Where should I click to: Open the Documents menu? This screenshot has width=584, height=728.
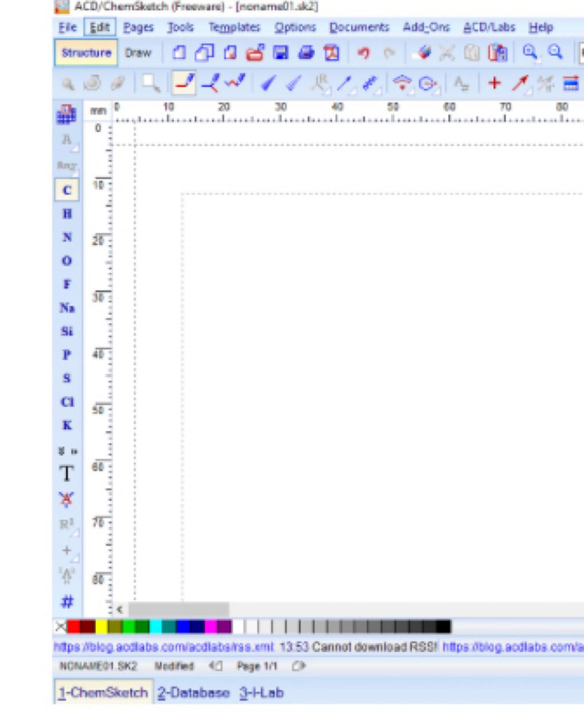tap(359, 27)
